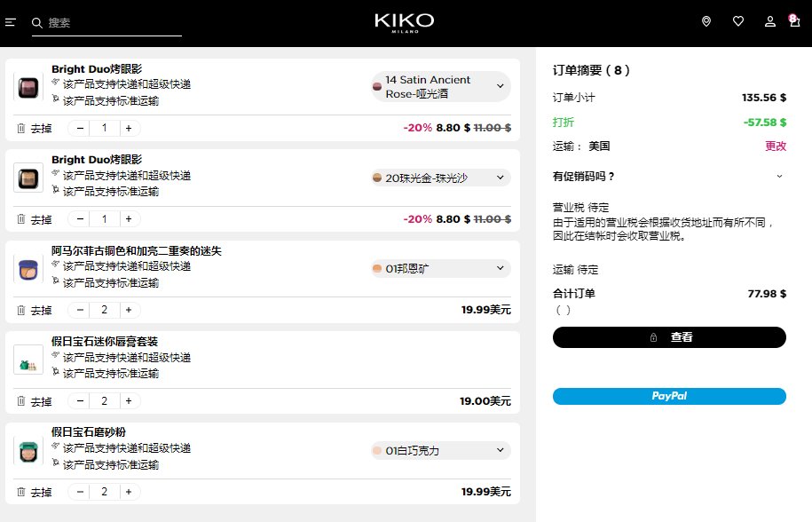
Task: Click the black 查看 checkout button
Action: pos(669,337)
